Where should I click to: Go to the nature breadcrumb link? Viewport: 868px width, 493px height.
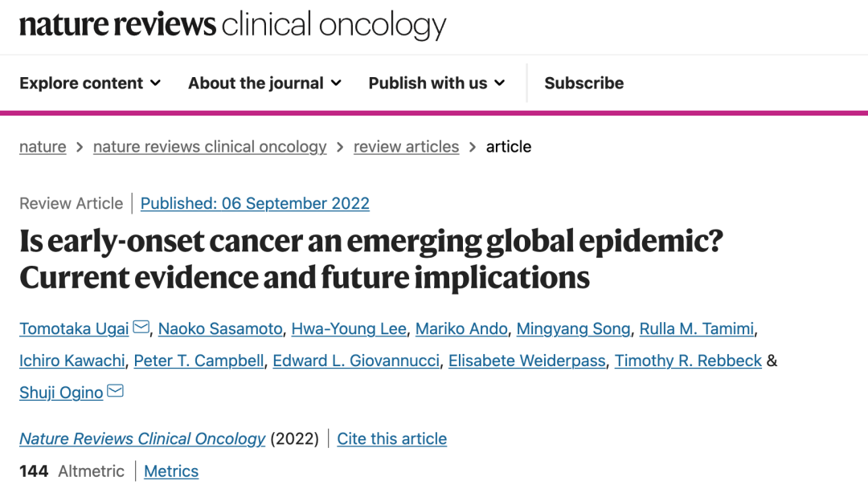pos(43,147)
